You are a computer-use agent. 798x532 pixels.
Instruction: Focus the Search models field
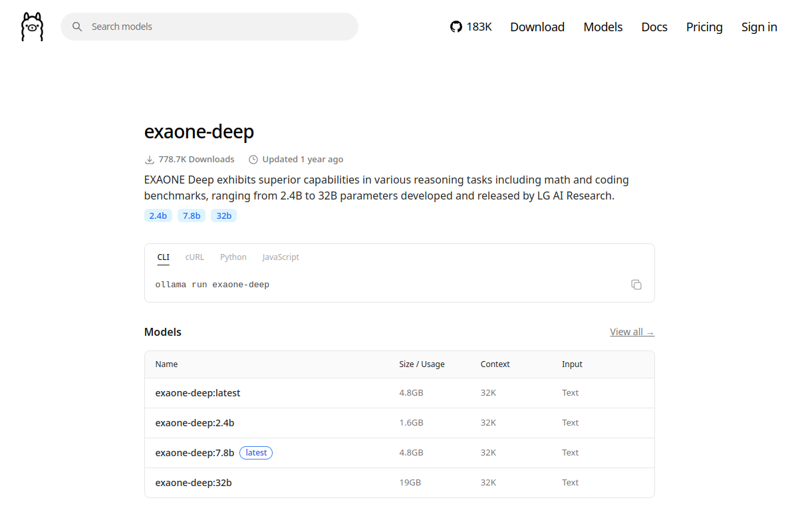(209, 27)
